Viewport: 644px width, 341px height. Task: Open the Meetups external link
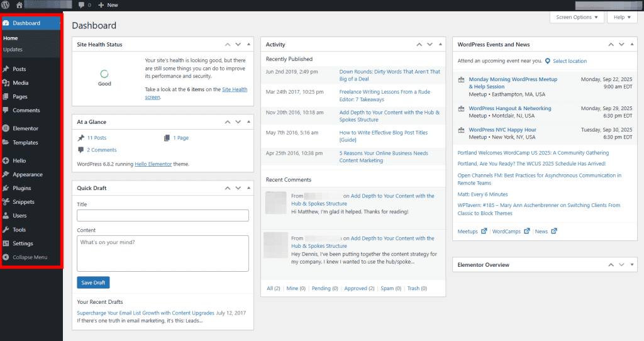(472, 232)
